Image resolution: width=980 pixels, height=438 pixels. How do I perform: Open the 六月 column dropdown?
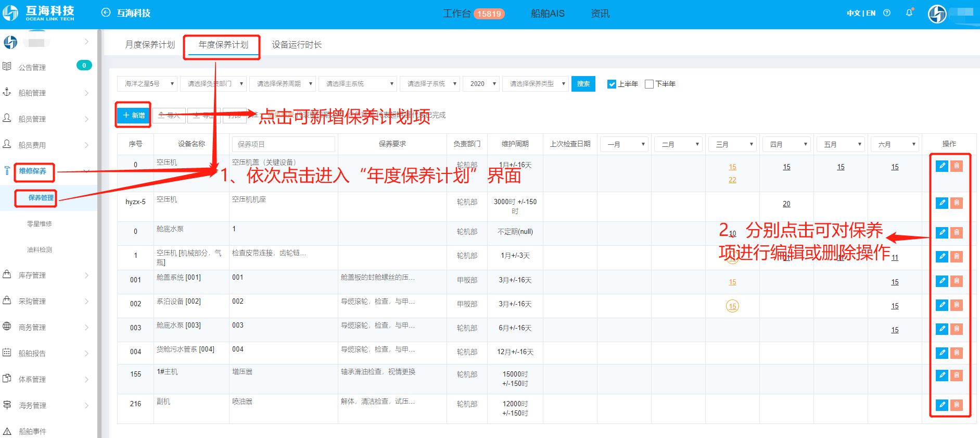tap(895, 144)
